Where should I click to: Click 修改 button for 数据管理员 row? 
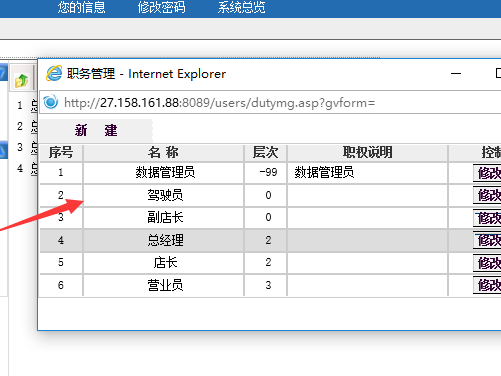487,173
